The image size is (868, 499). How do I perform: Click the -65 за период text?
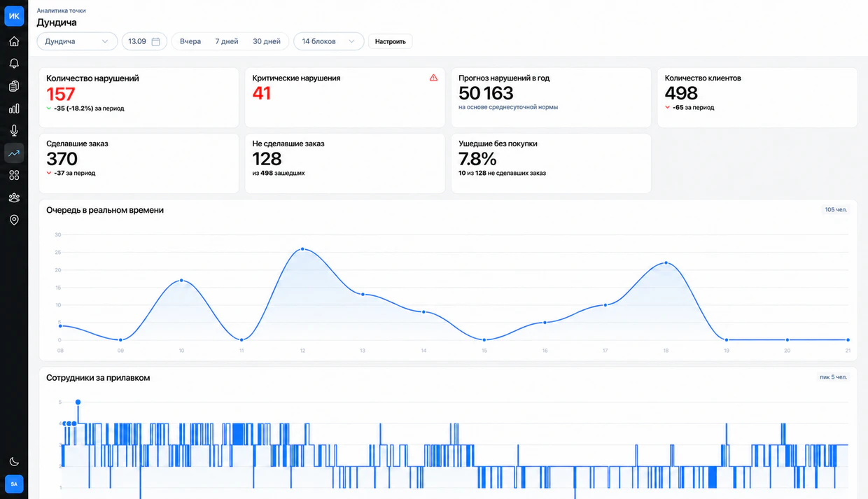point(694,108)
